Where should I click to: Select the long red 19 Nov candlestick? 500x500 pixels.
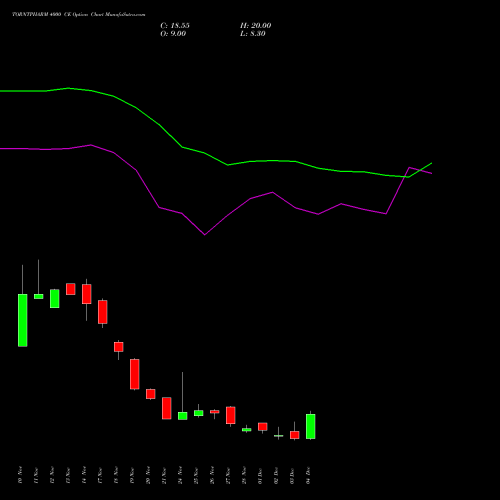tap(135, 374)
